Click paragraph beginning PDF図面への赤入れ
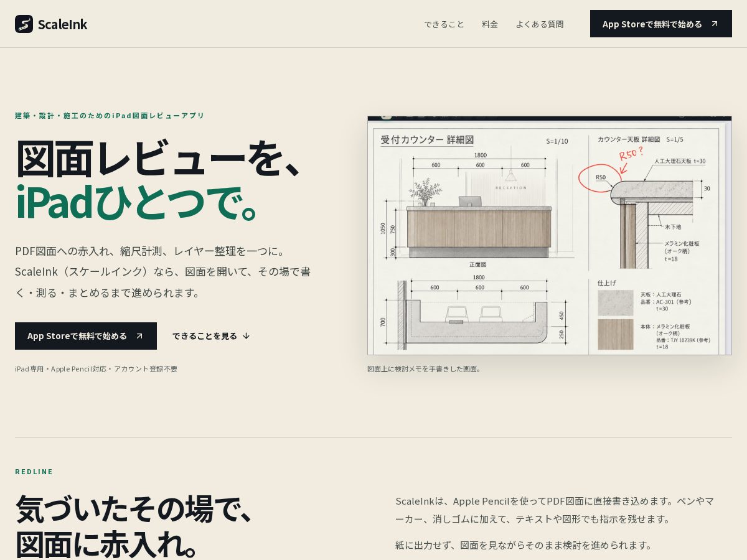 click(163, 271)
